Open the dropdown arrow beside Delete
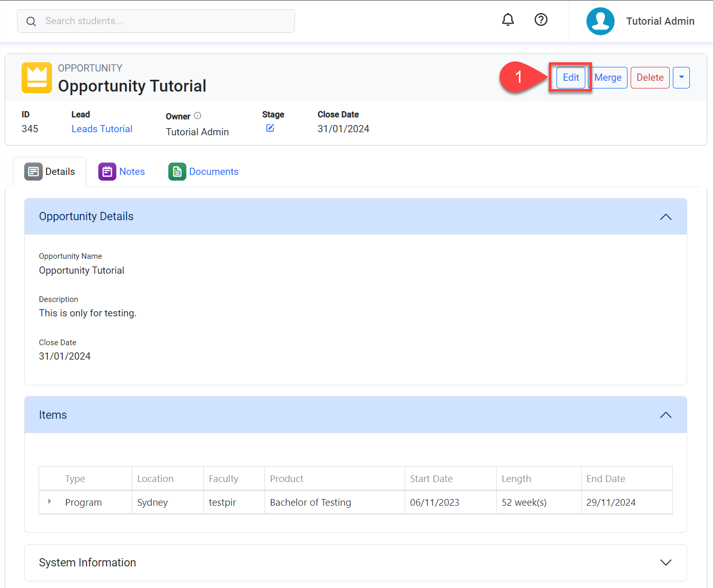 681,78
